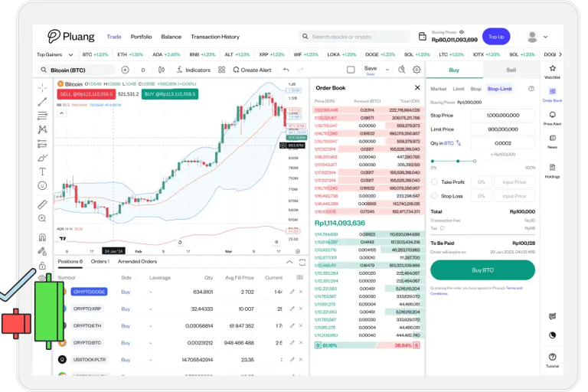The image size is (588, 392).
Task: Maximize the positions panel
Action: pyautogui.click(x=302, y=262)
